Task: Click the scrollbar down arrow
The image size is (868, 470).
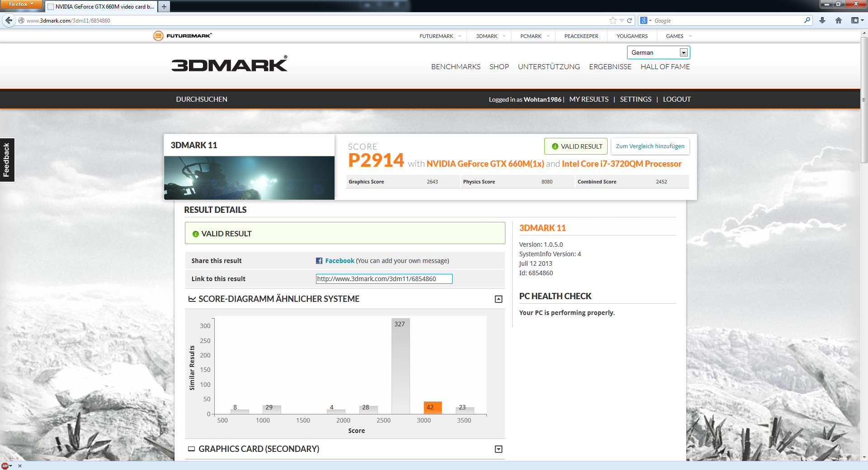Action: pos(864,457)
